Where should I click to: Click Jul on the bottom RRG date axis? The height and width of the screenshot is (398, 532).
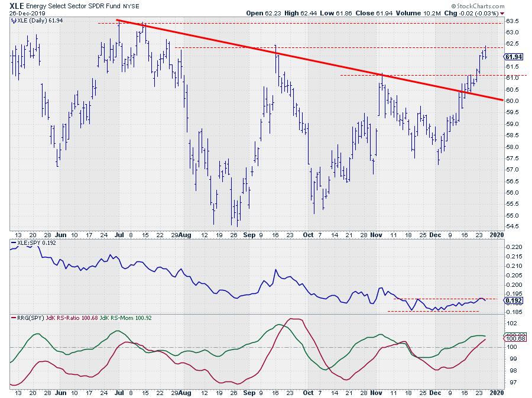[x=119, y=393]
